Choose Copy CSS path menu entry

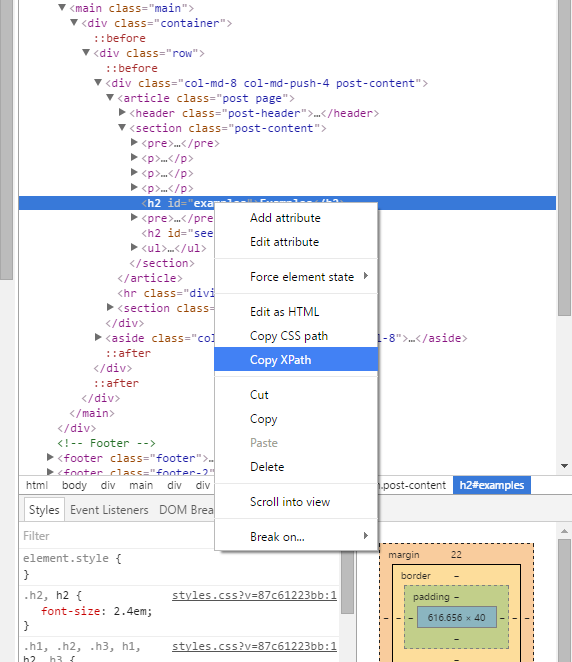coord(296,336)
